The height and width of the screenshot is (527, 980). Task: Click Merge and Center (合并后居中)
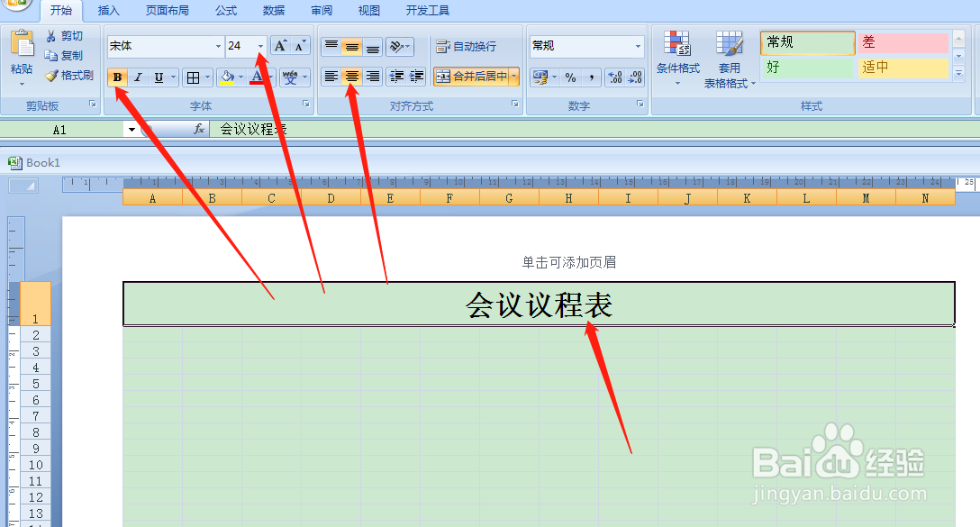(x=471, y=77)
